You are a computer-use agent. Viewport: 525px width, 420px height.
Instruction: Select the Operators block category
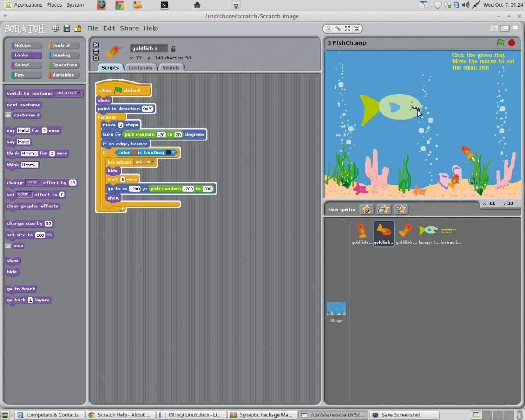pos(64,65)
